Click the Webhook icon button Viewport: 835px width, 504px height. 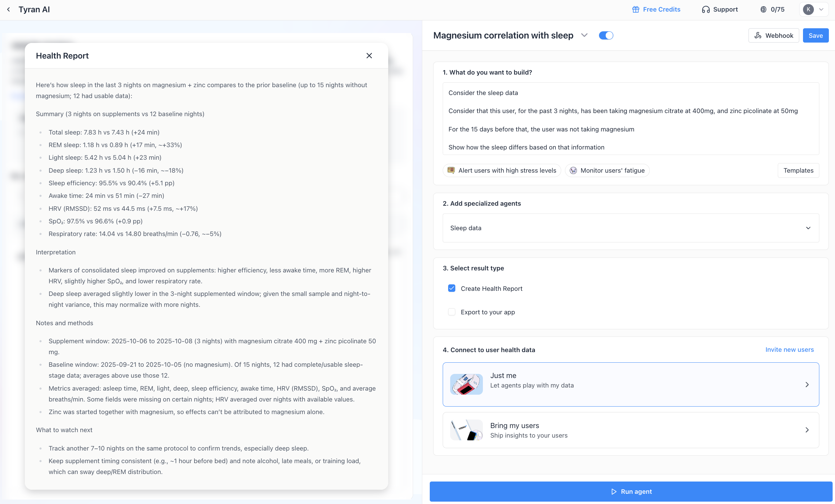[x=773, y=35]
